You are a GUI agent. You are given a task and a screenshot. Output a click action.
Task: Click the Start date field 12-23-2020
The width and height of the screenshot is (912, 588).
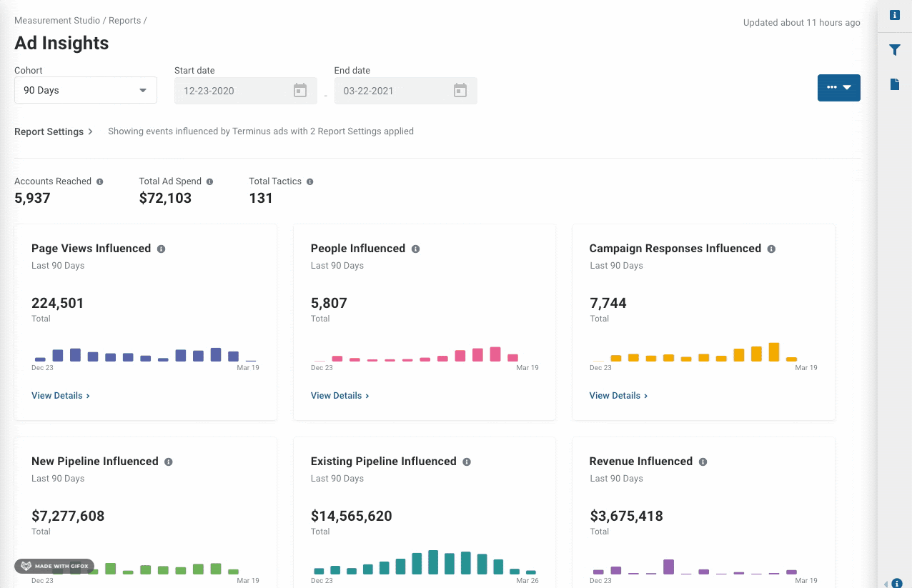pos(246,91)
